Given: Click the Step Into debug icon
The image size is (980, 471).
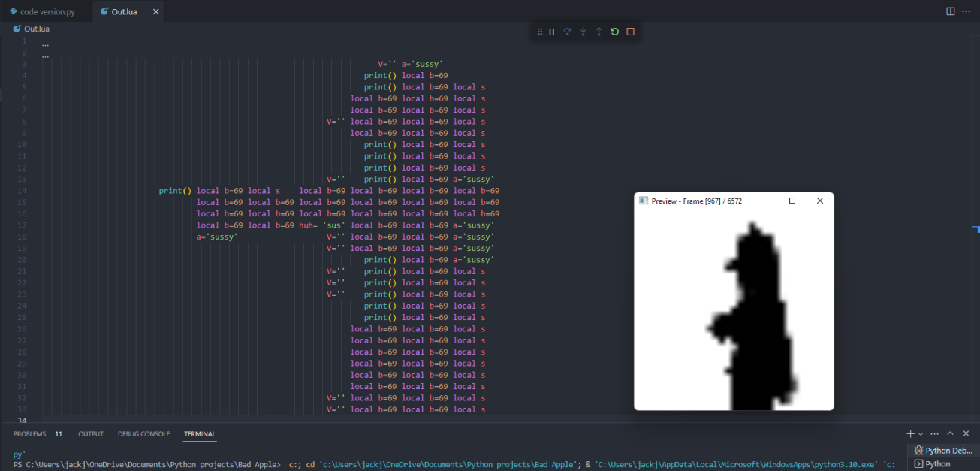Looking at the screenshot, I should click(583, 31).
